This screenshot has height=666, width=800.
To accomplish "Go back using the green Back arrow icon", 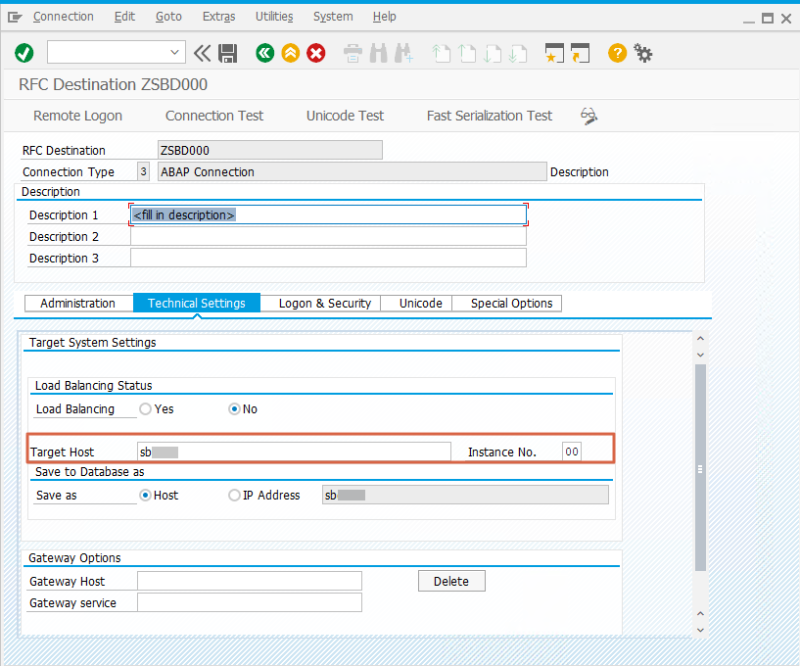I will (264, 52).
